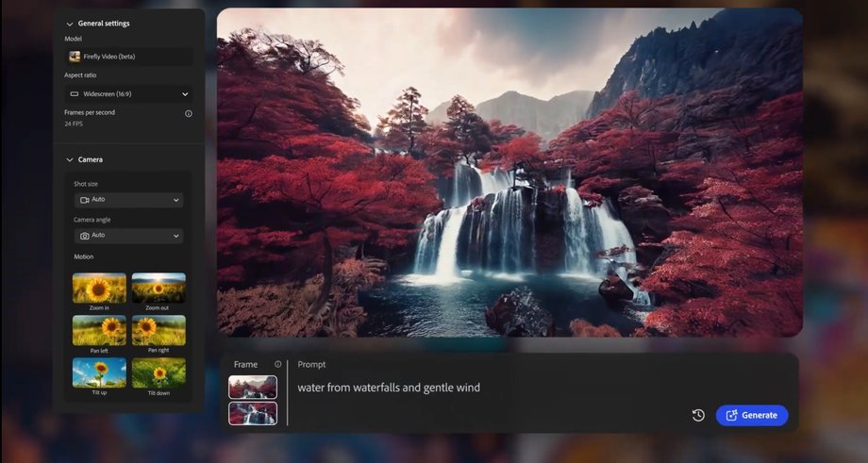Click the Frame info icon
Viewport: 868px width, 463px height.
click(x=278, y=364)
